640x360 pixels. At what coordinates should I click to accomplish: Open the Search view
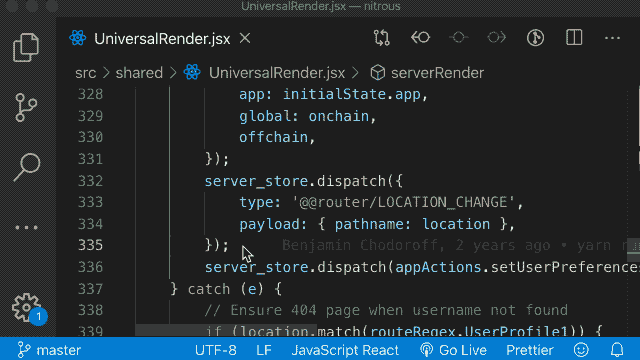tap(27, 167)
